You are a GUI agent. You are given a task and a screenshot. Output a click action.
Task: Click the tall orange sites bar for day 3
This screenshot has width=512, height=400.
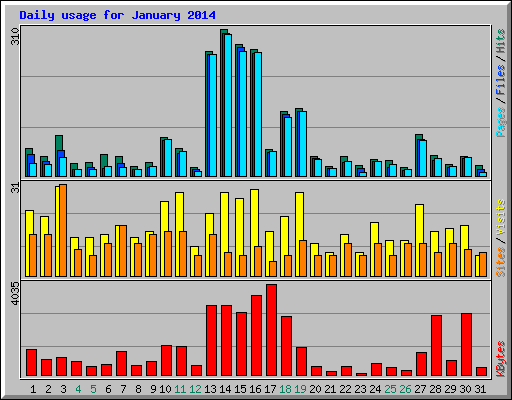click(63, 230)
